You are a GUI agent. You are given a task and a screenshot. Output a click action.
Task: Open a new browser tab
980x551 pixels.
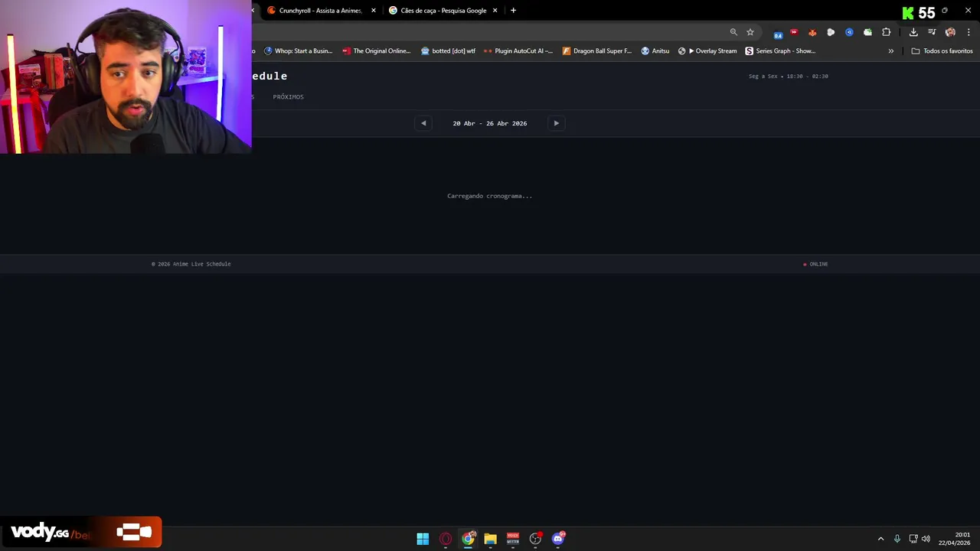tap(513, 11)
